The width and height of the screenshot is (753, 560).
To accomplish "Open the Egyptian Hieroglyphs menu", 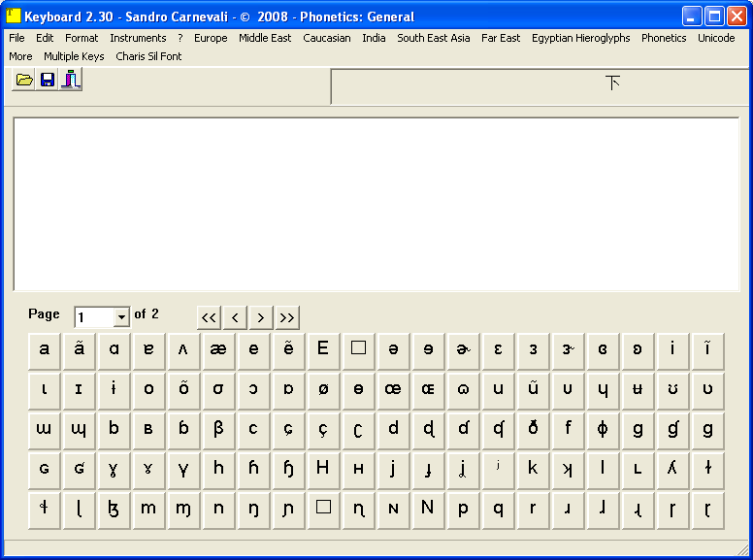I will tap(580, 38).
